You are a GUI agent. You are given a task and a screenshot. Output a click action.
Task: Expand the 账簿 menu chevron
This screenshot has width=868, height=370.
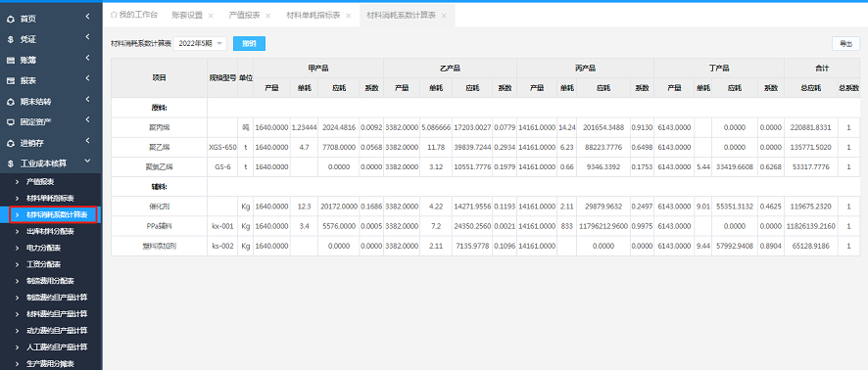87,58
